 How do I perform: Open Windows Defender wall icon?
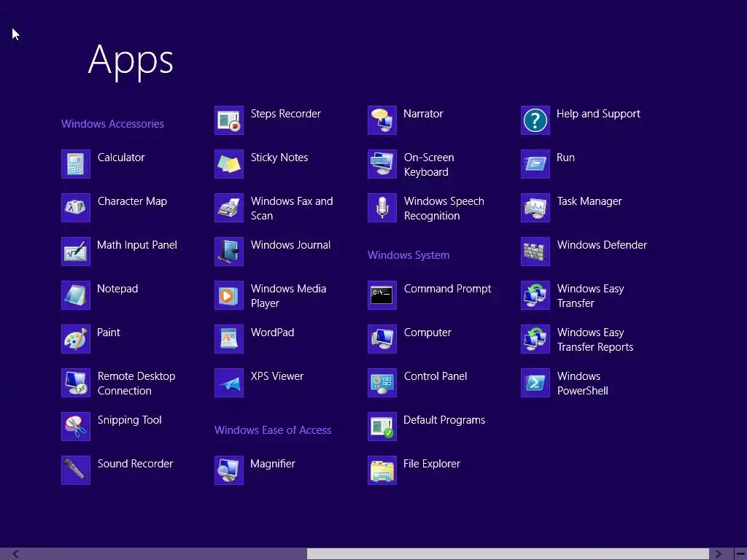535,252
